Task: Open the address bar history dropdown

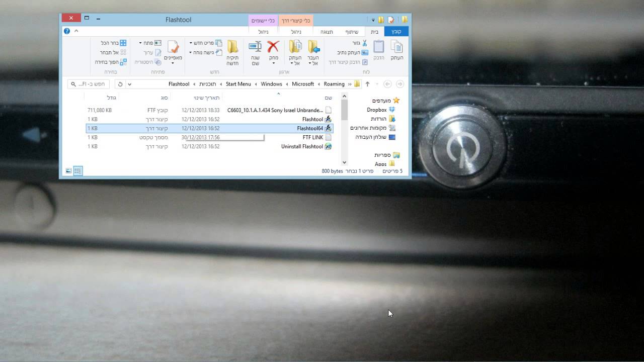Action: (130, 84)
